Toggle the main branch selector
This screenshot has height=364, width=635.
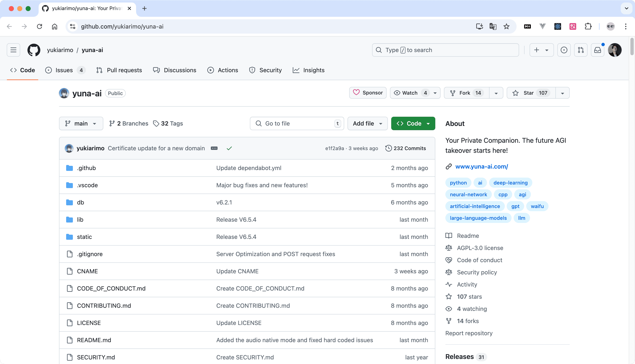tap(81, 123)
